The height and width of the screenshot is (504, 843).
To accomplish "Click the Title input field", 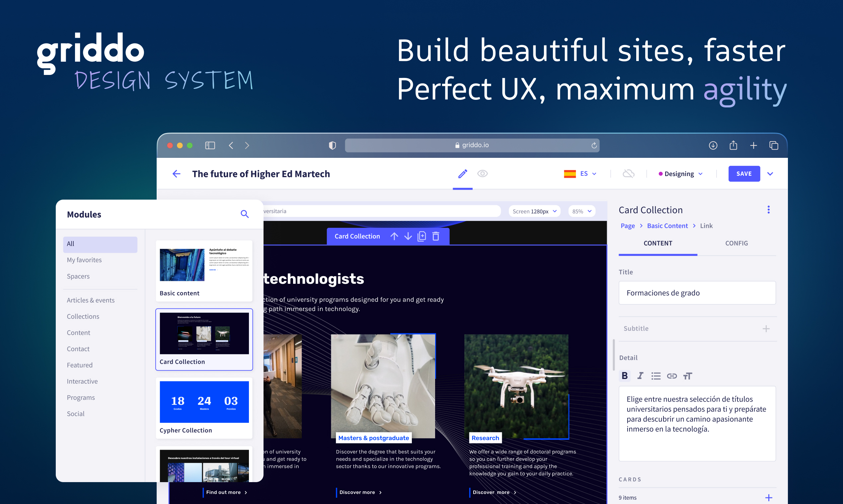I will coord(697,293).
